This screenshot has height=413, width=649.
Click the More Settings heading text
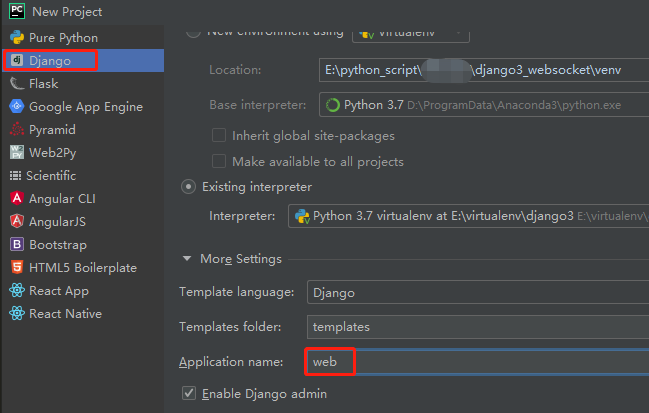241,259
